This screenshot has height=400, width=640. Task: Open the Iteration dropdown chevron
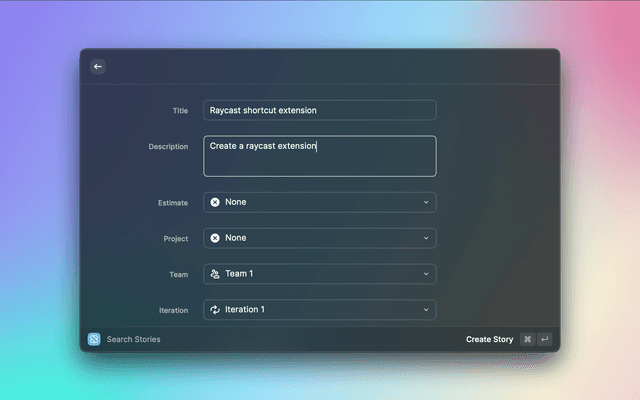pyautogui.click(x=425, y=310)
